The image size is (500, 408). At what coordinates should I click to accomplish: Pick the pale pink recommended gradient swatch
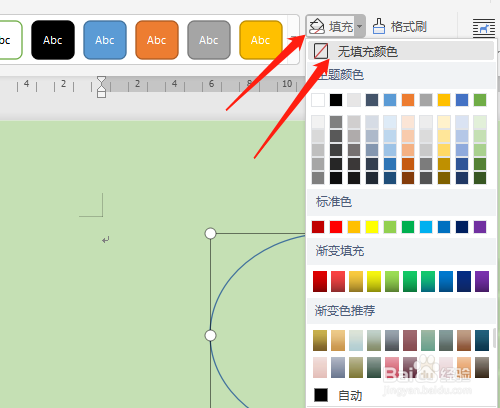320,367
